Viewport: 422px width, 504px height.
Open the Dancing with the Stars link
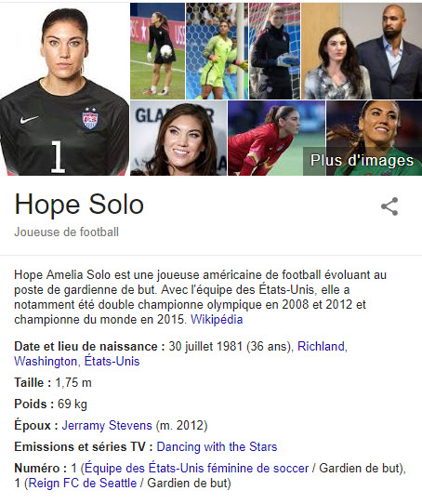coord(217,447)
